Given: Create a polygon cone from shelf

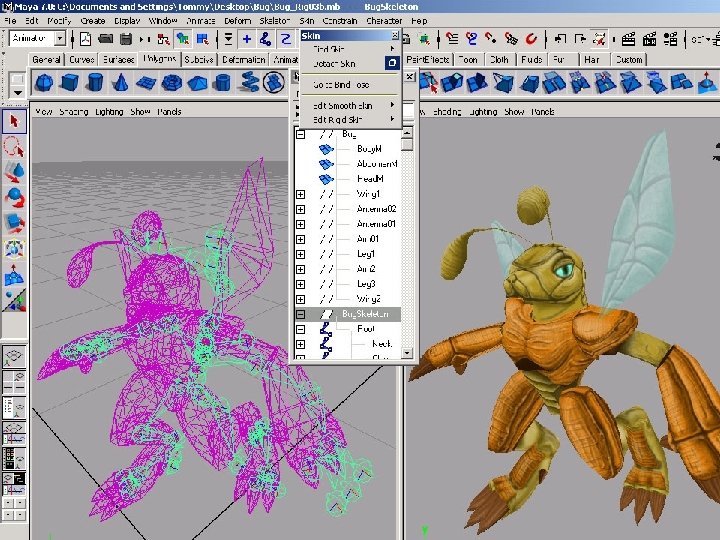Looking at the screenshot, I should coord(120,83).
